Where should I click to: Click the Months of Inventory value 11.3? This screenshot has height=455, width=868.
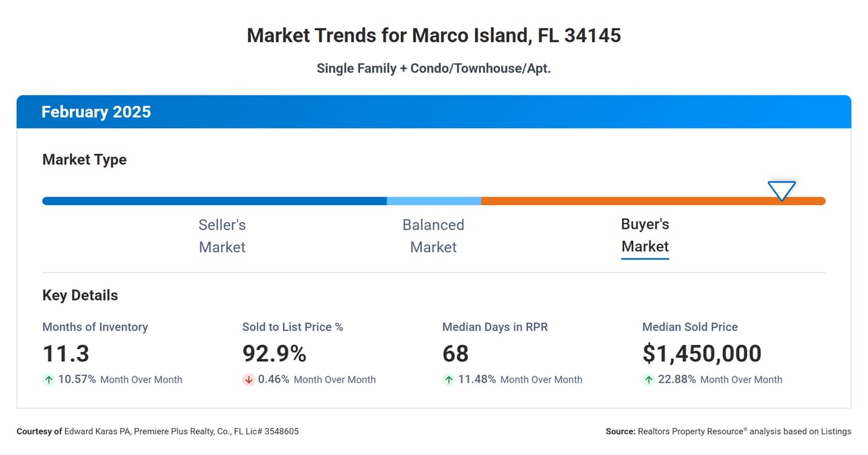(x=66, y=354)
